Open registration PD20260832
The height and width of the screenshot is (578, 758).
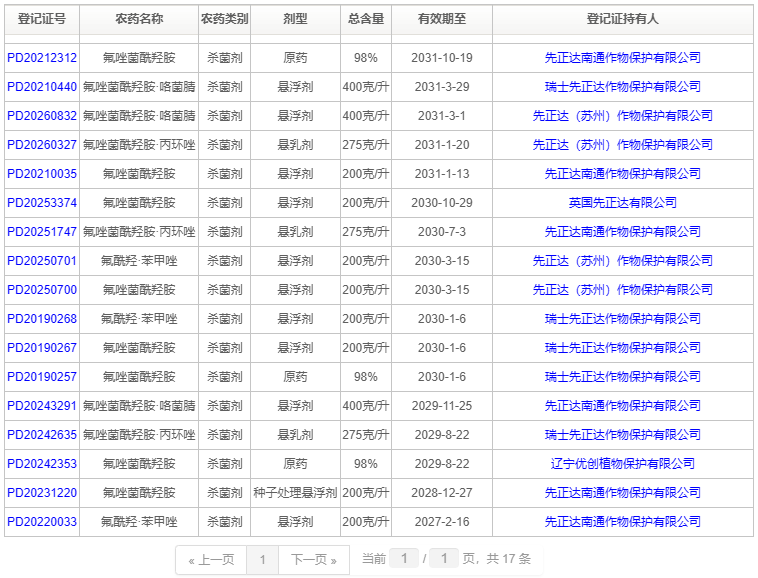coord(42,116)
